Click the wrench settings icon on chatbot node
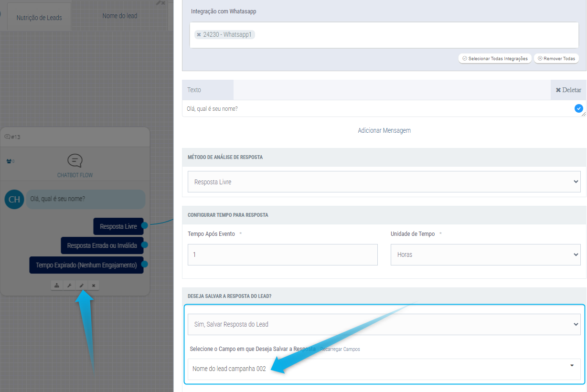Viewport: 587px width, 392px height. pos(69,286)
